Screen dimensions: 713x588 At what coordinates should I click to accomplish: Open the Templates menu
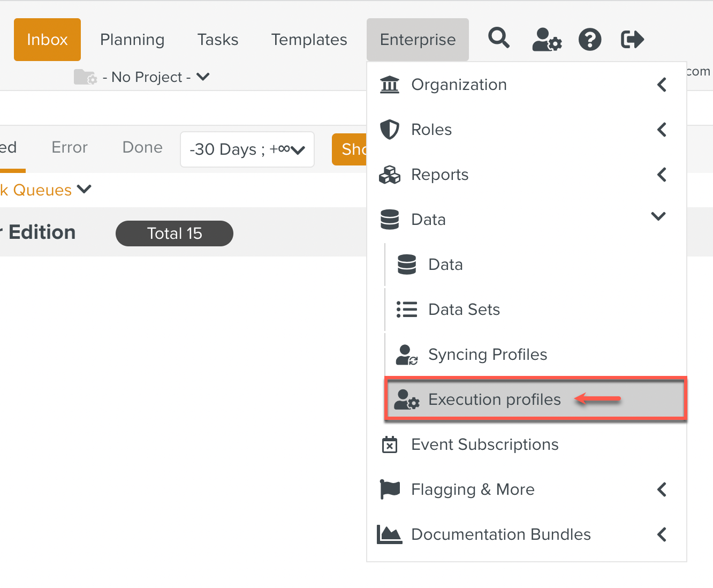309,39
